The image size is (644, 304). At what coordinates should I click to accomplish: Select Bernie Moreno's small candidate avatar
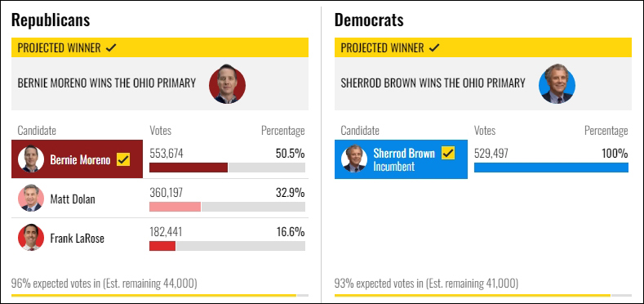coord(31,159)
